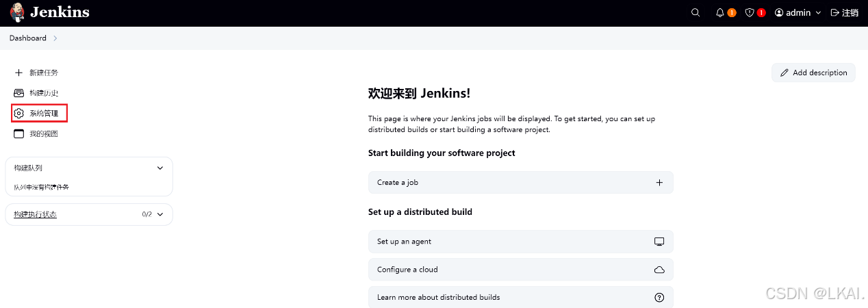Click the Jenkins butler logo

click(x=17, y=12)
